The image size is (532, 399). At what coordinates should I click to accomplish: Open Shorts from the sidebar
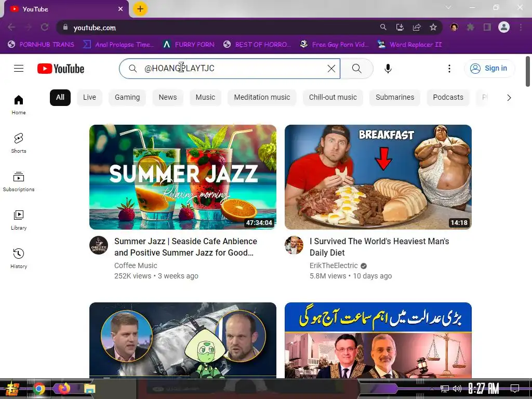pyautogui.click(x=19, y=143)
